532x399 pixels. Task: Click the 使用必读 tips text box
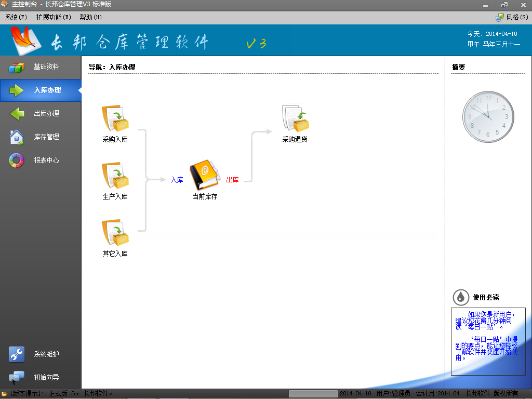[488, 341]
